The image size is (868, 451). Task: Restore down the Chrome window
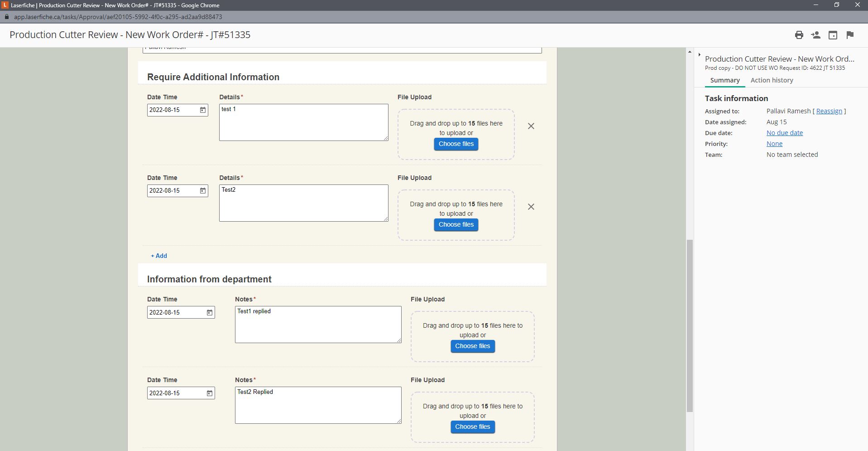837,5
